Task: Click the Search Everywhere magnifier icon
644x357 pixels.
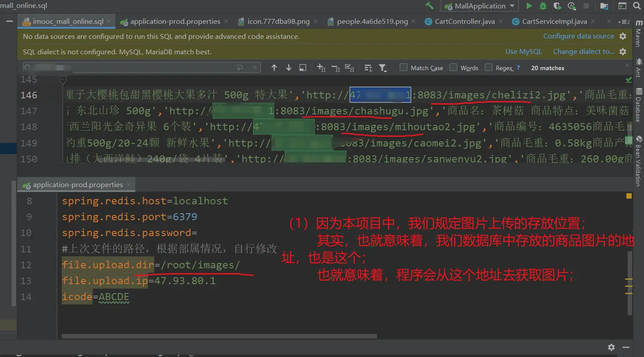Action: tap(637, 6)
